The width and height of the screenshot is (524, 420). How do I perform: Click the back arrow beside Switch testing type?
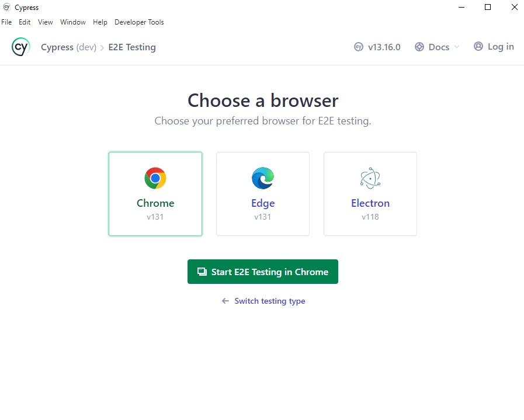(x=225, y=301)
